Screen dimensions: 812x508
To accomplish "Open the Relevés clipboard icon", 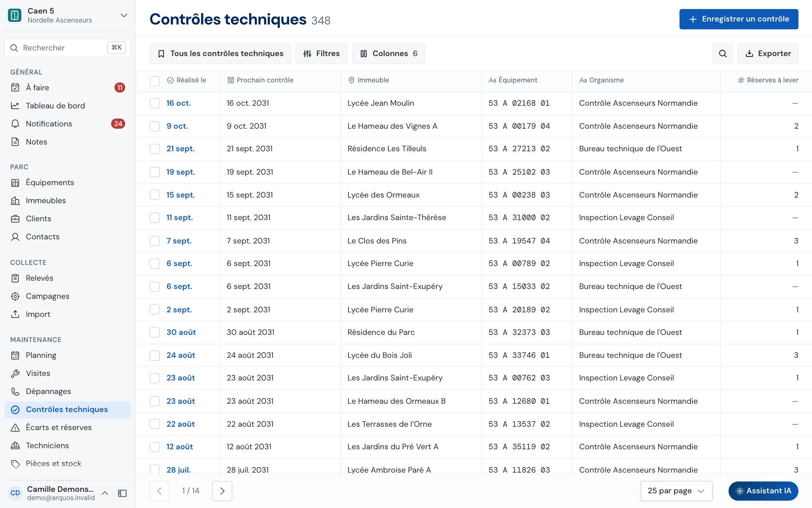I will pos(15,278).
